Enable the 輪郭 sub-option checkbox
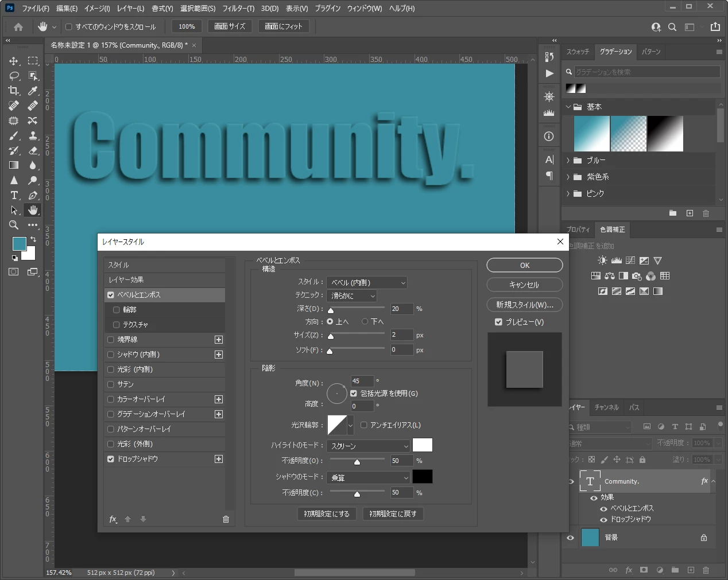Screen dimensions: 728x580 pyautogui.click(x=117, y=310)
